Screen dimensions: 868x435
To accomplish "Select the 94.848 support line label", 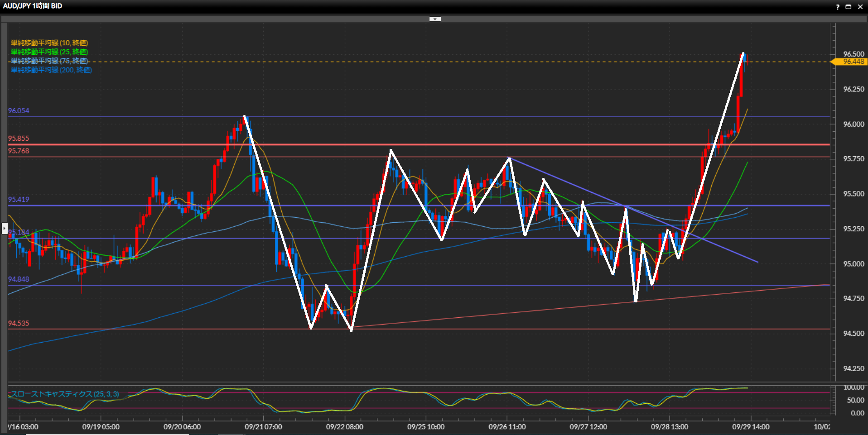I will pos(19,279).
